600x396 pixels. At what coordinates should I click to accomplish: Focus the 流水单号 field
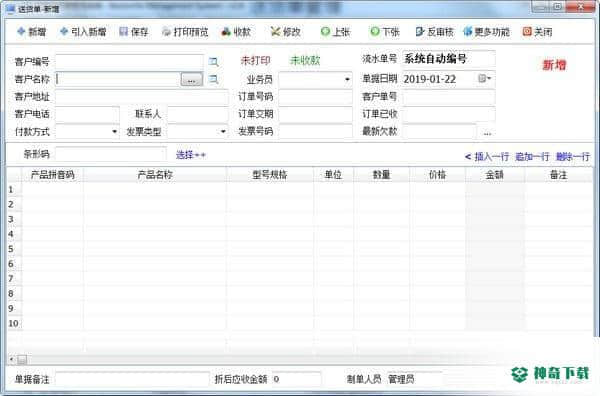[448, 59]
